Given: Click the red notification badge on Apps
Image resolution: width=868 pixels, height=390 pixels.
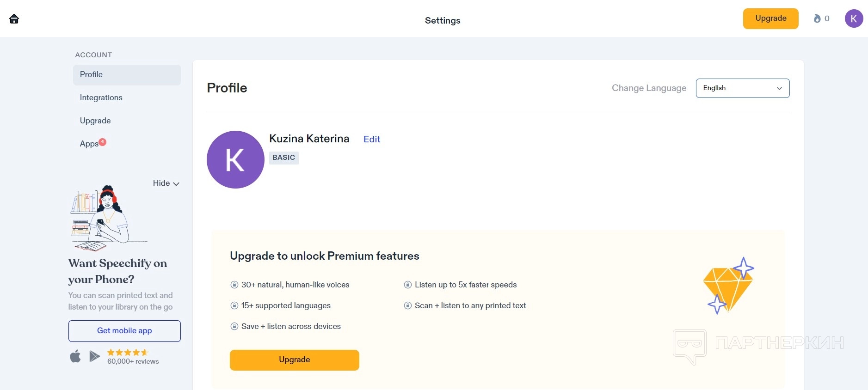Looking at the screenshot, I should tap(103, 142).
